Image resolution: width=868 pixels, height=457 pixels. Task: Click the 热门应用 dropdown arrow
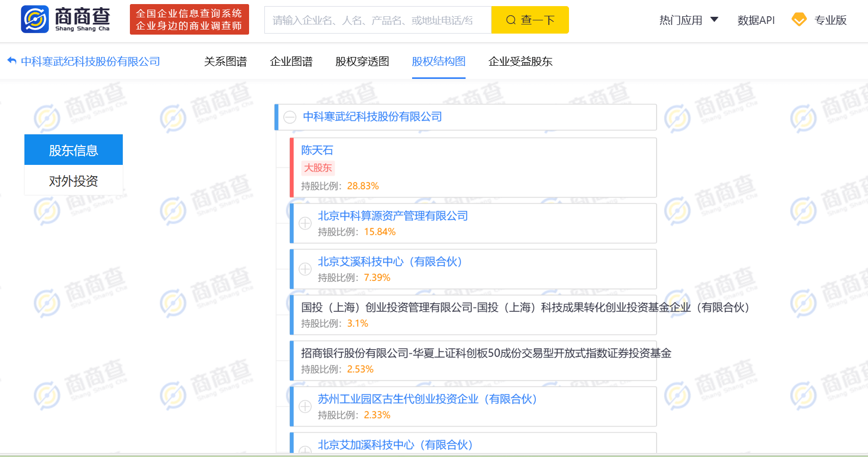pyautogui.click(x=714, y=20)
